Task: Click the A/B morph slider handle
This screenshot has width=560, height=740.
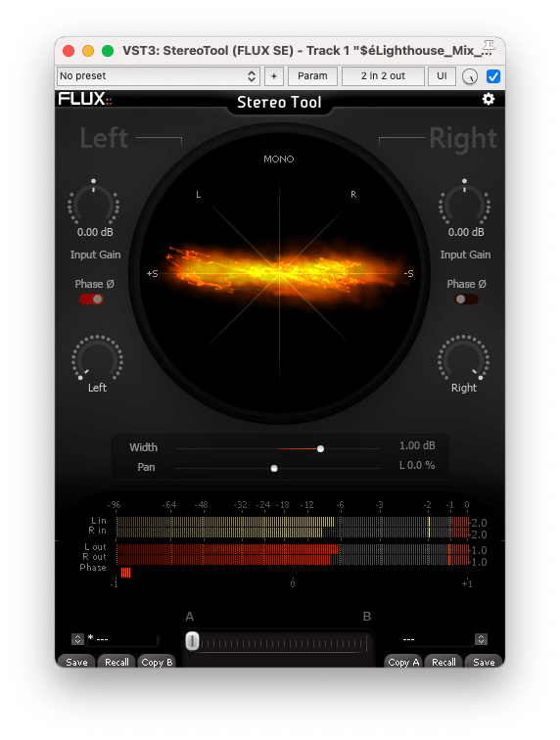Action: point(192,641)
